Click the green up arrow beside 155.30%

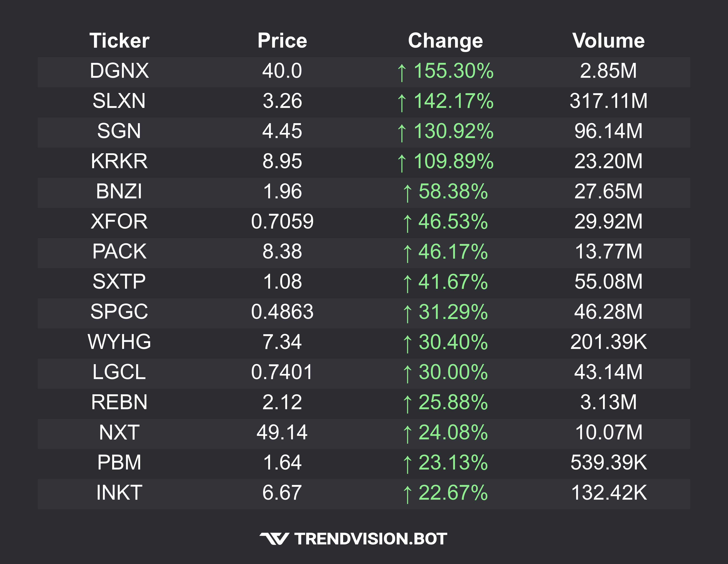(402, 72)
